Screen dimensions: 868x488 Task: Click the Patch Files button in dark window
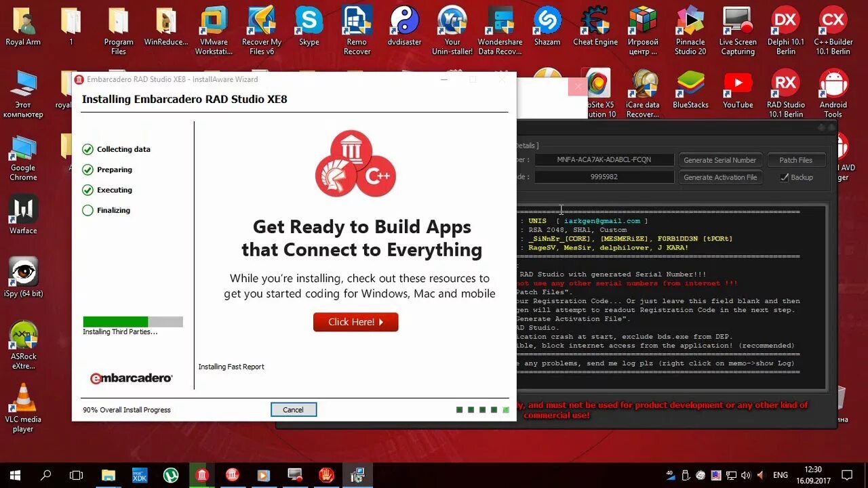pyautogui.click(x=796, y=160)
